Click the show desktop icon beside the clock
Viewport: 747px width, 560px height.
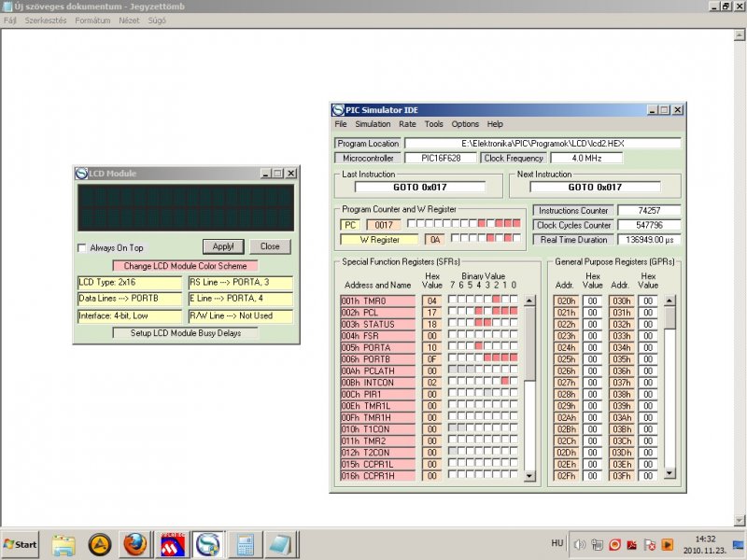[738, 544]
